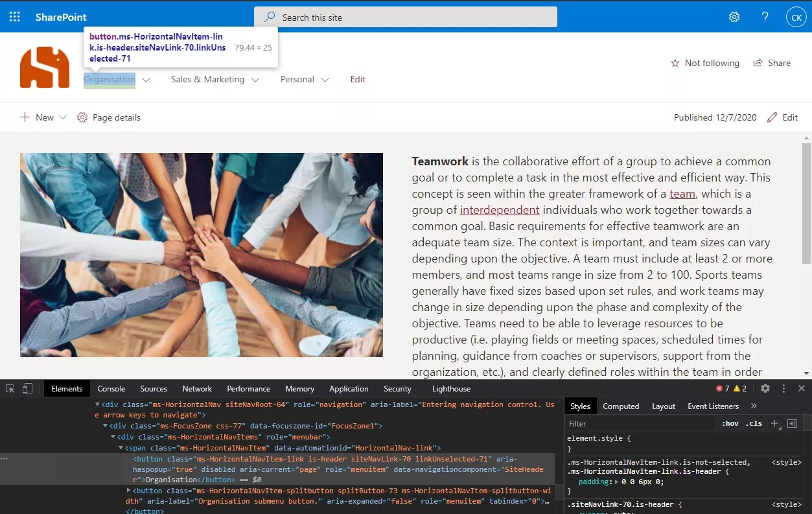Click the red error counter badge

pos(721,388)
